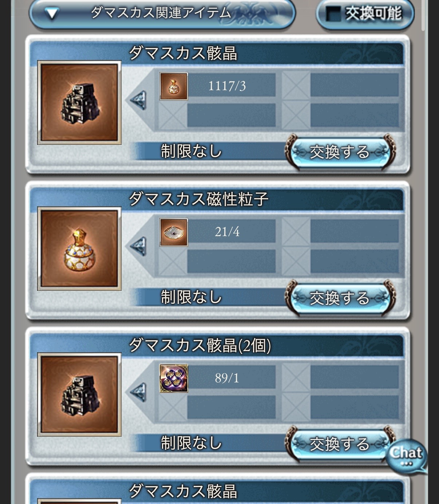Tap the ダマスカス磁性粒子 item image
This screenshot has width=439, height=504.
[x=79, y=249]
